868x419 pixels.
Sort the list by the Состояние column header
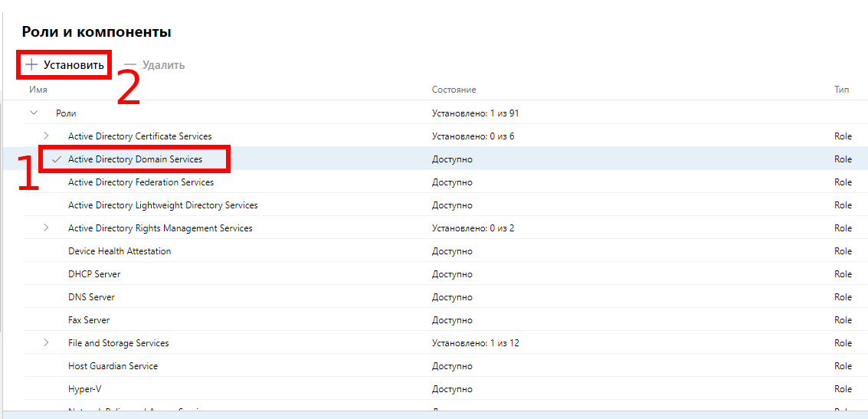coord(454,90)
